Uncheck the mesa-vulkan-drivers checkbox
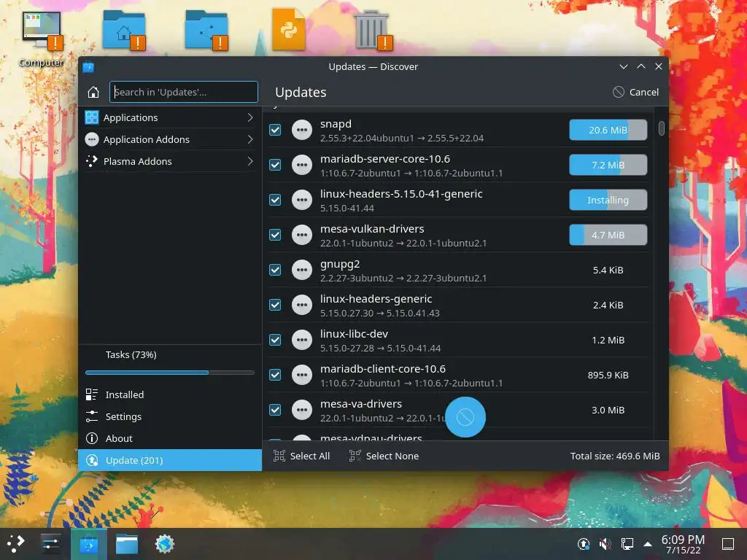This screenshot has height=560, width=747. click(275, 235)
